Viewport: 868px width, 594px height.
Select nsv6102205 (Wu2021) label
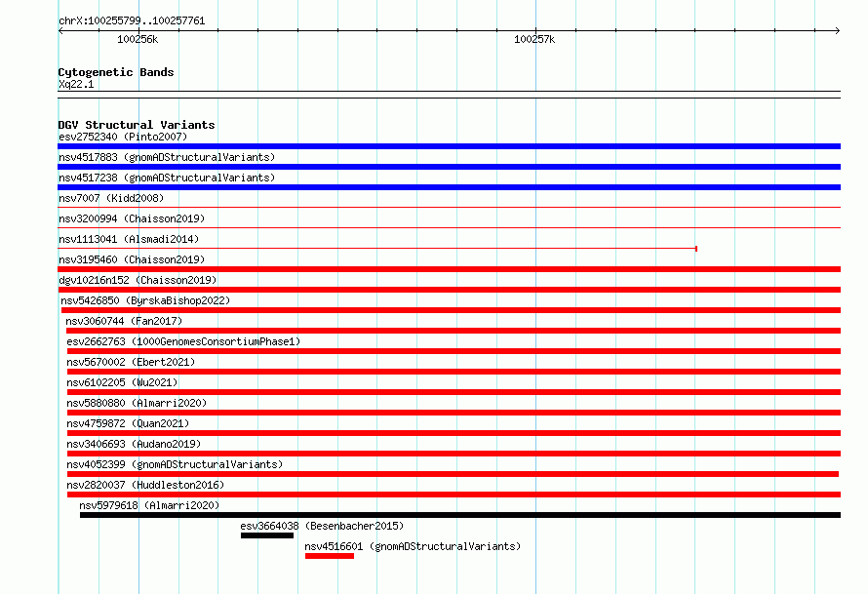click(122, 382)
